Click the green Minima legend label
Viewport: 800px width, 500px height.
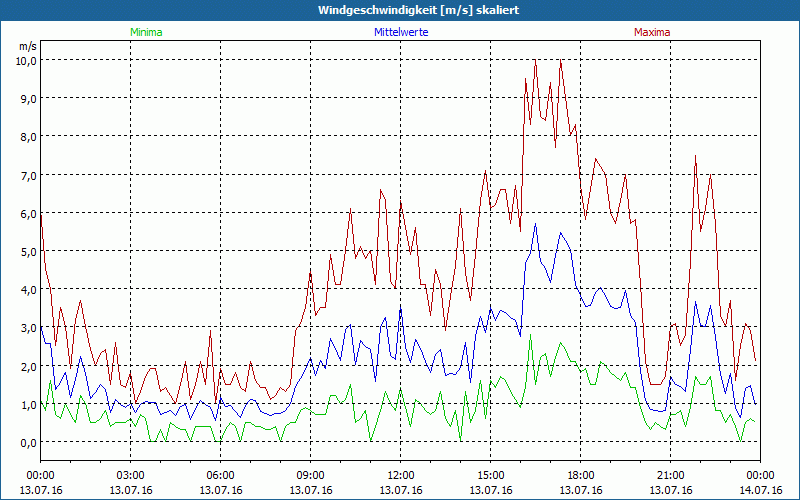tap(145, 32)
